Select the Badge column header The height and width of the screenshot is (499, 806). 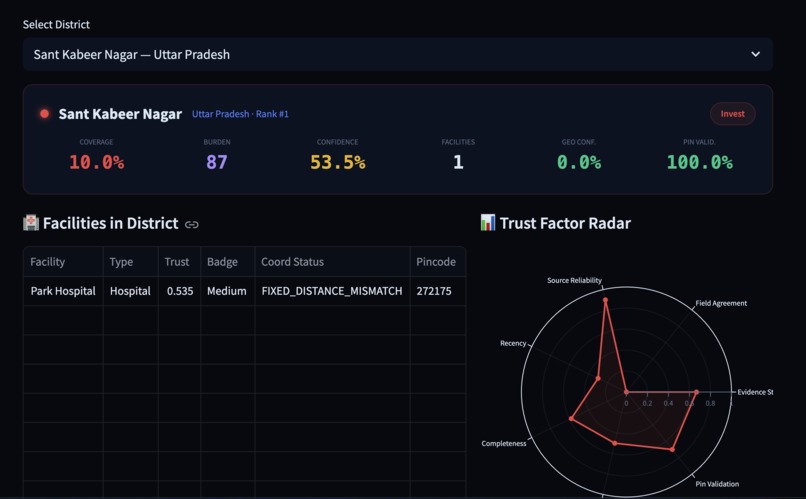[228, 262]
